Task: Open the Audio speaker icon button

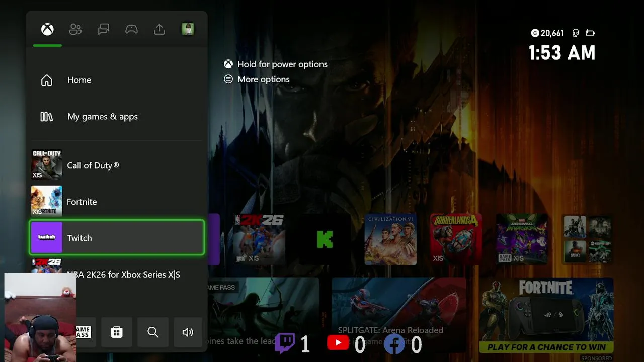Action: tap(188, 332)
